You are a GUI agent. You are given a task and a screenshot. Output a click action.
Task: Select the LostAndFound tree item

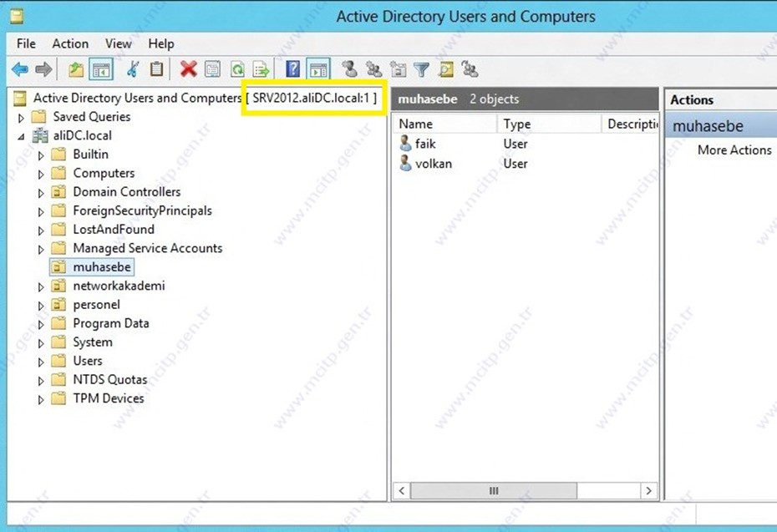coord(114,230)
